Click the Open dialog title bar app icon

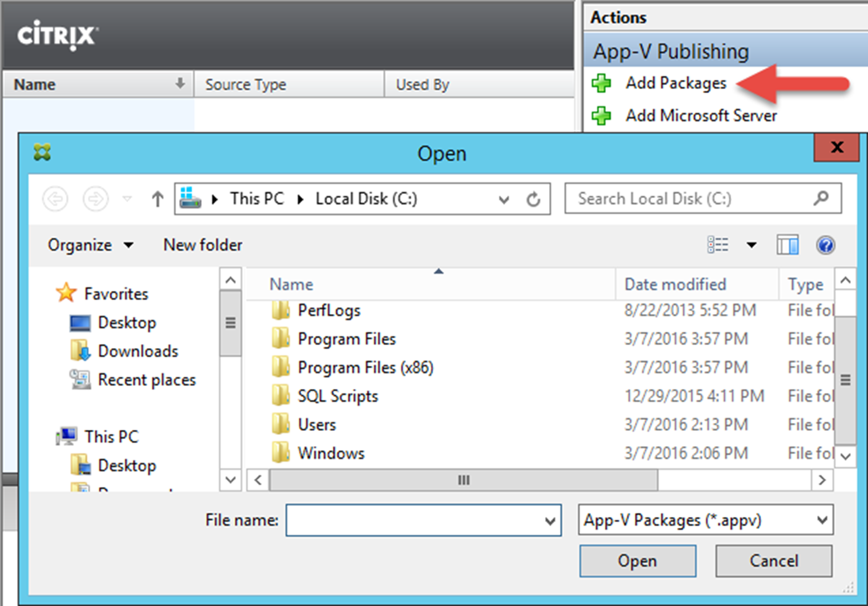42,152
